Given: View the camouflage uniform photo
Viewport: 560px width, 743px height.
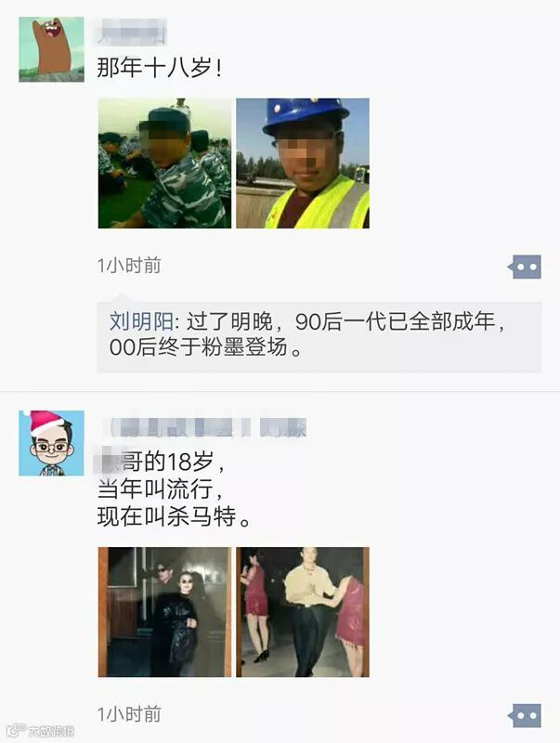Looking at the screenshot, I should point(165,163).
